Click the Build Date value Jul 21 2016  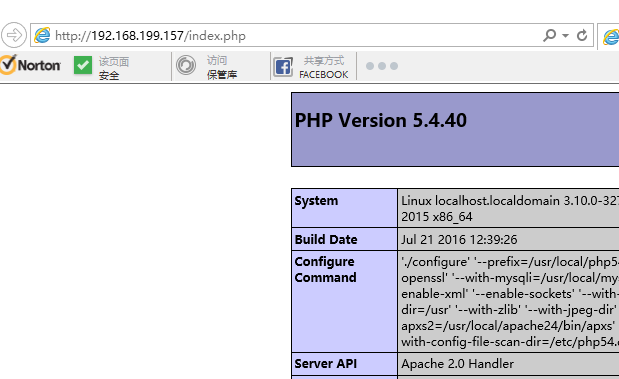coord(459,240)
